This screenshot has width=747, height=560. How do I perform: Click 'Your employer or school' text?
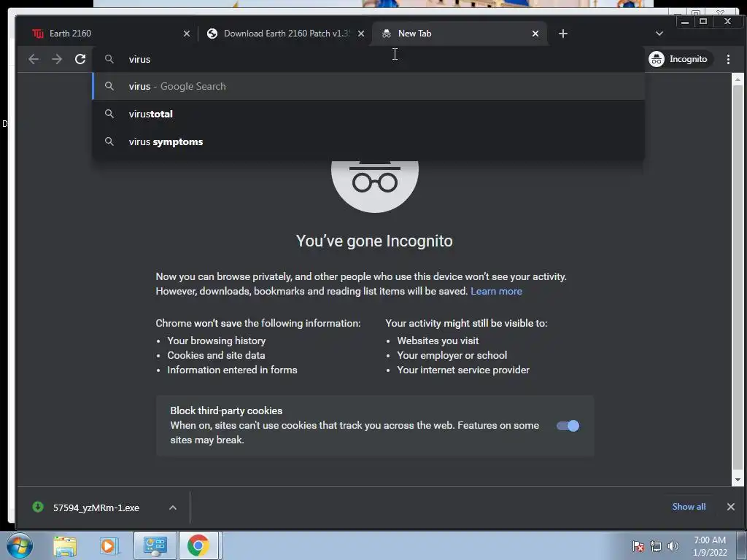[x=452, y=355]
